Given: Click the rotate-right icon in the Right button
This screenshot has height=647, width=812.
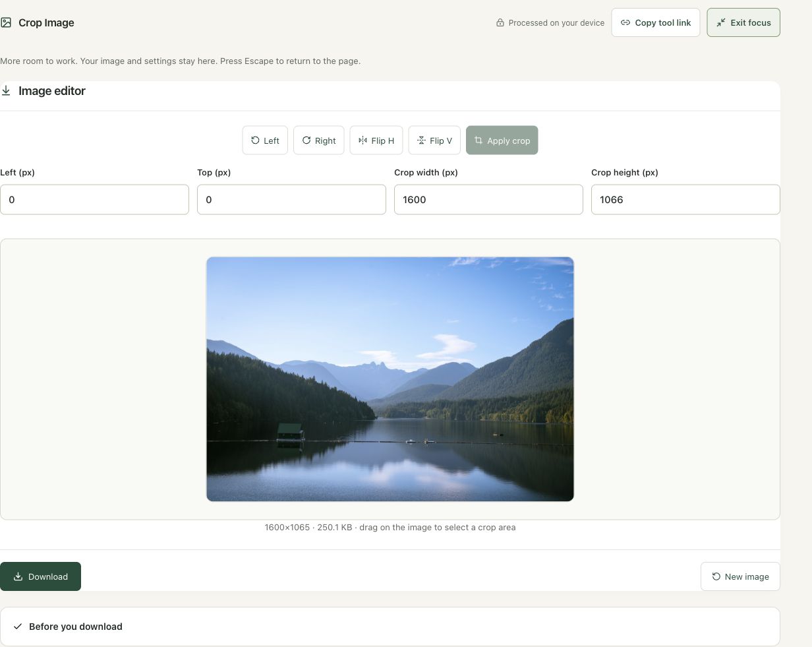Looking at the screenshot, I should click(x=306, y=140).
